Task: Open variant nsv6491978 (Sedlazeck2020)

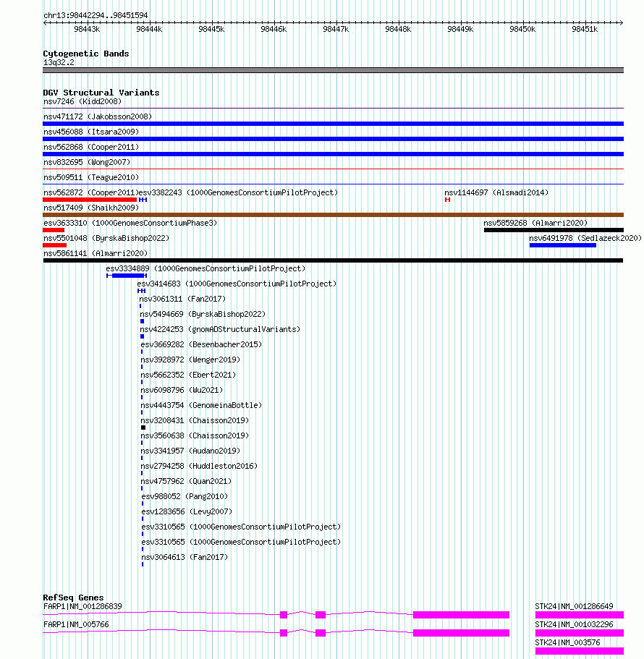Action: pos(585,238)
